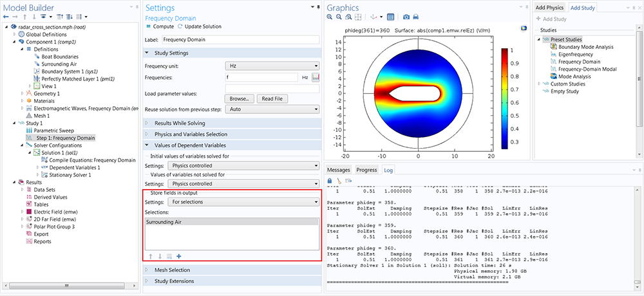Click the frequency Range icon next to Hz
The height and width of the screenshot is (296, 644).
click(x=316, y=77)
